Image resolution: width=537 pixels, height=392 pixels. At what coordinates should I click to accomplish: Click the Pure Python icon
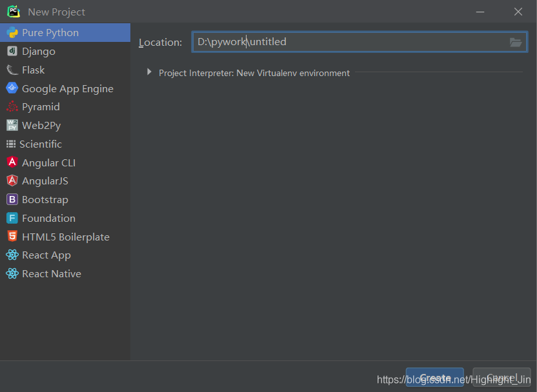pyautogui.click(x=12, y=33)
